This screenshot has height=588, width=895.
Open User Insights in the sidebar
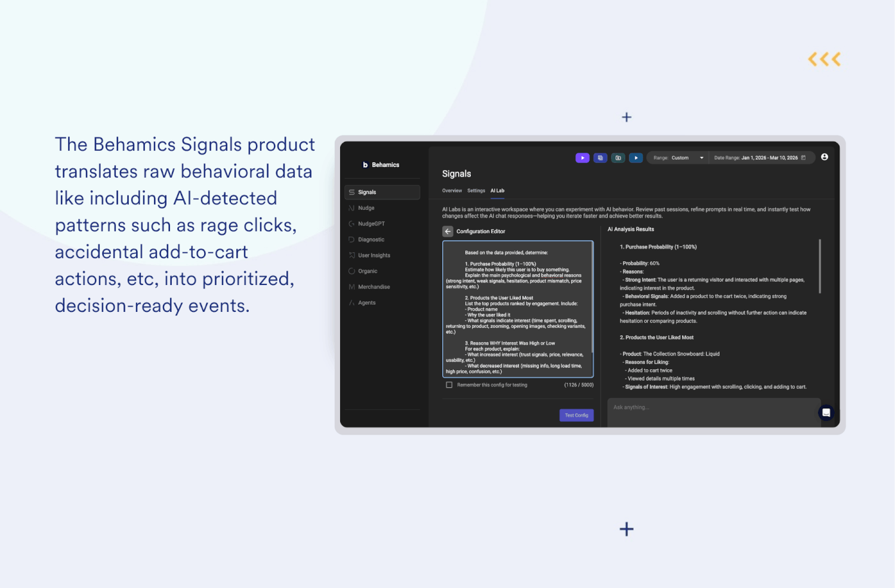pos(382,255)
